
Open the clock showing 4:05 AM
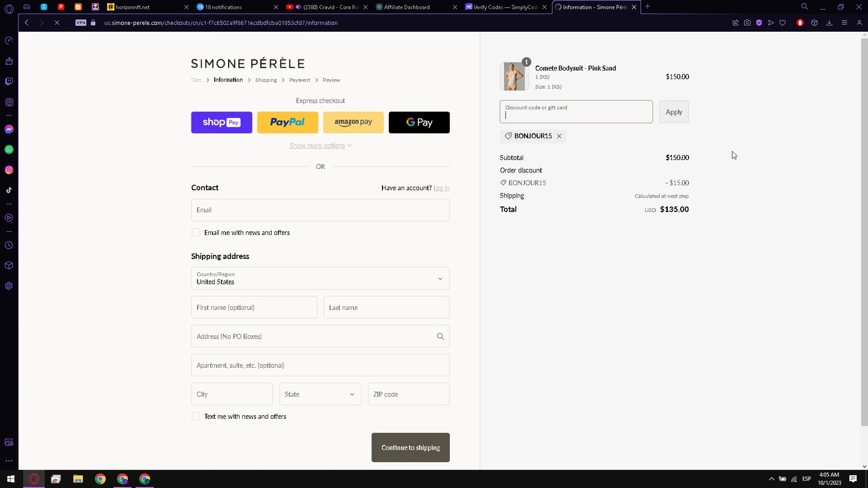(x=829, y=479)
